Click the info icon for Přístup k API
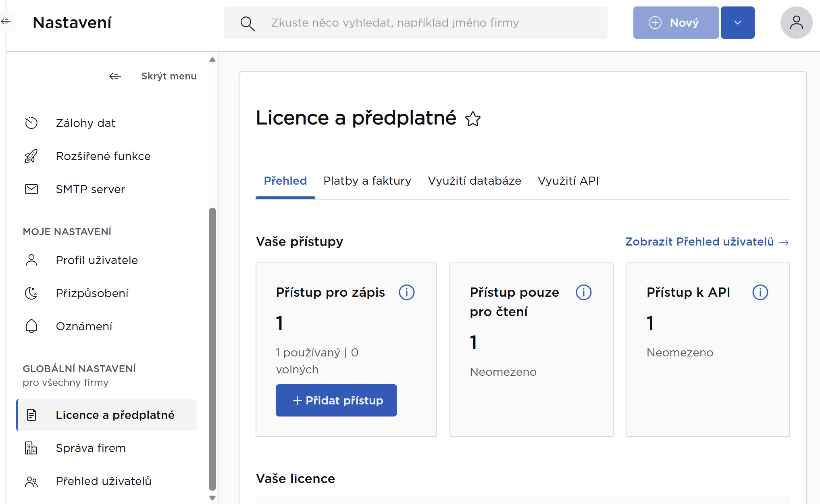This screenshot has height=504, width=820. click(x=760, y=292)
